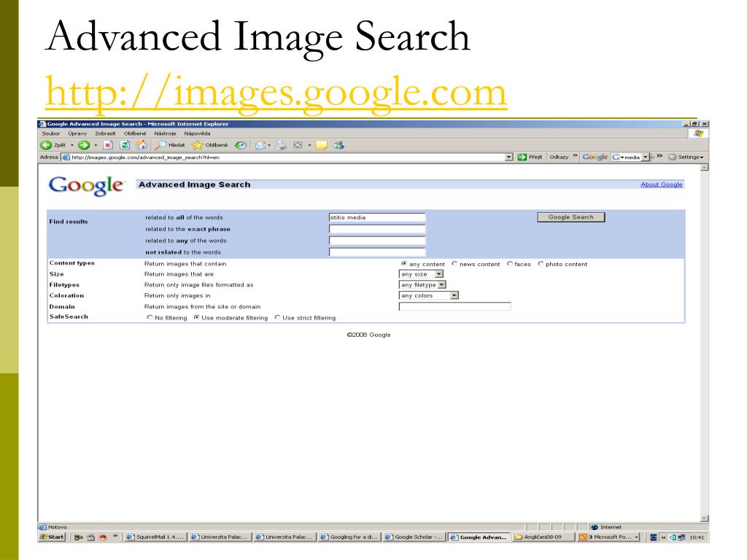Open the Home page icon
This screenshot has width=747, height=560.
click(x=141, y=145)
